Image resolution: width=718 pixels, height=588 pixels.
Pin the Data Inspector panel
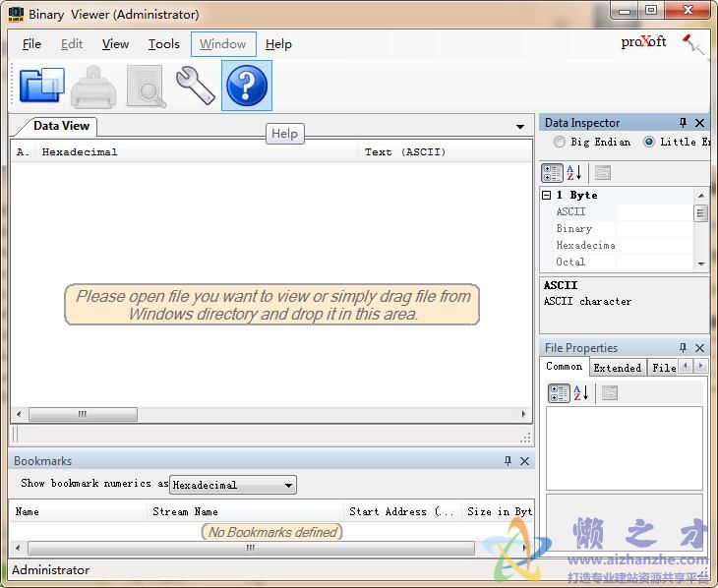[683, 122]
